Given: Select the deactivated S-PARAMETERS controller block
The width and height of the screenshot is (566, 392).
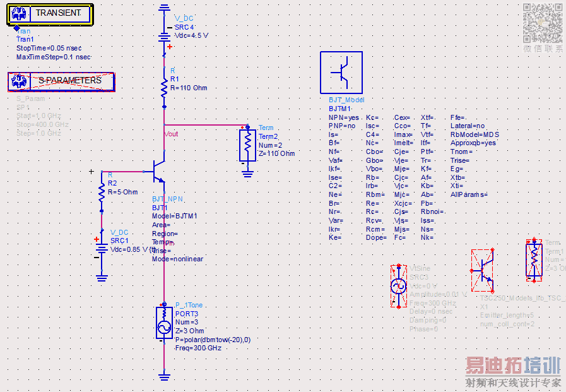Looking at the screenshot, I should point(61,81).
